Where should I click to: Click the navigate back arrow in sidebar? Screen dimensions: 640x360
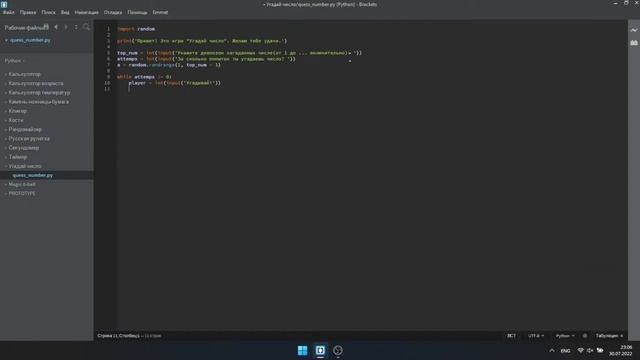click(56, 27)
